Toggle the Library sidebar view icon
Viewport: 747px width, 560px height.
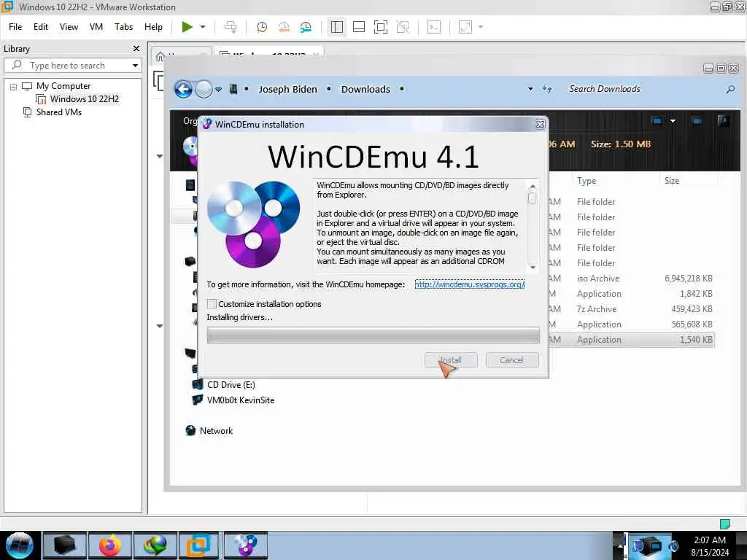tap(337, 27)
